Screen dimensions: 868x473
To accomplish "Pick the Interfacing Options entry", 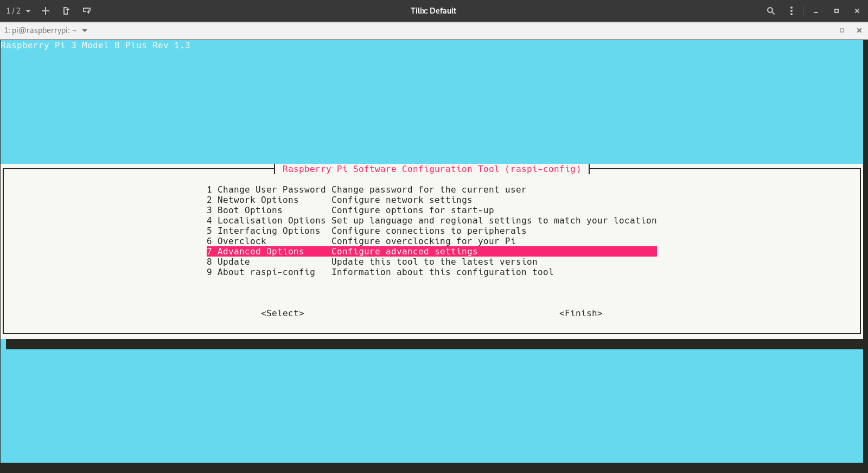I will [x=269, y=231].
